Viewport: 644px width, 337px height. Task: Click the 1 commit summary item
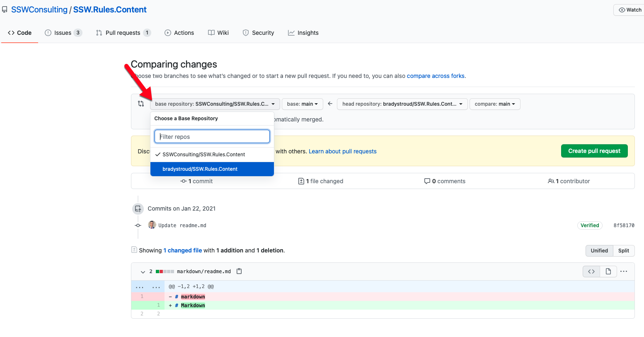(x=196, y=181)
